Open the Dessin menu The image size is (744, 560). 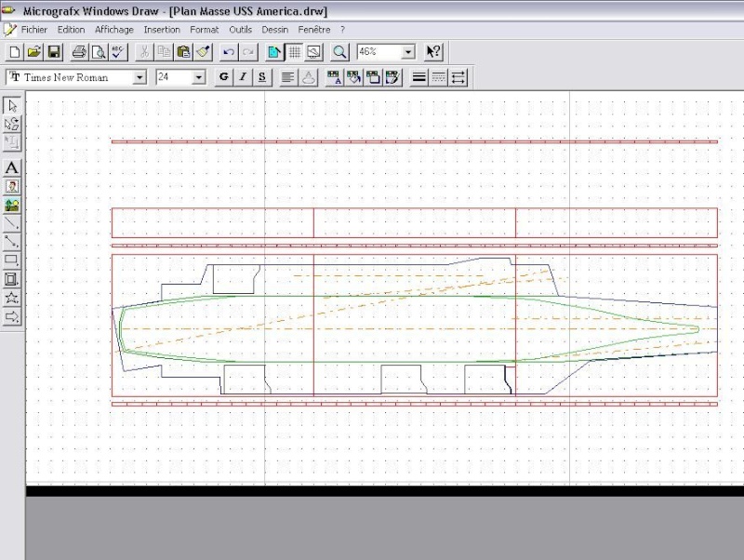point(275,30)
